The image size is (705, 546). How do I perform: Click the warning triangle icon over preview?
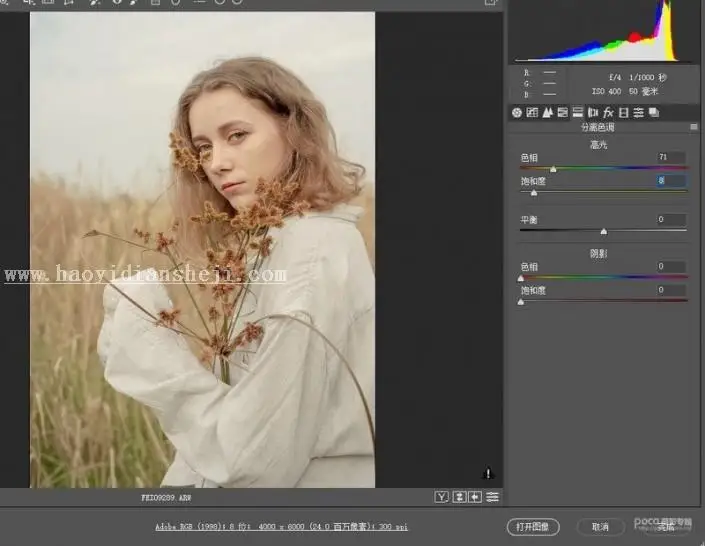click(488, 474)
